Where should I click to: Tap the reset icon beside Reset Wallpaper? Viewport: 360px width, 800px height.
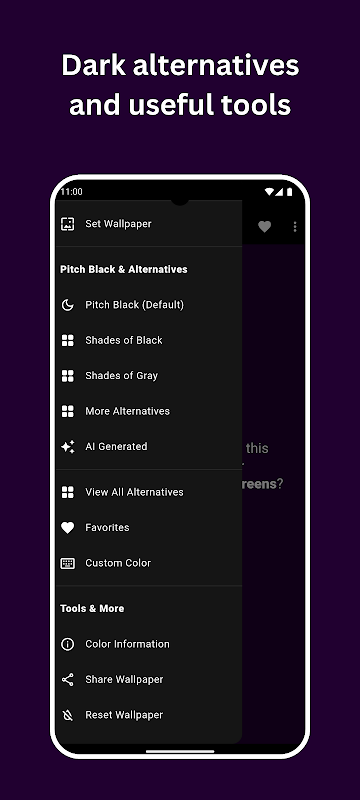point(67,715)
